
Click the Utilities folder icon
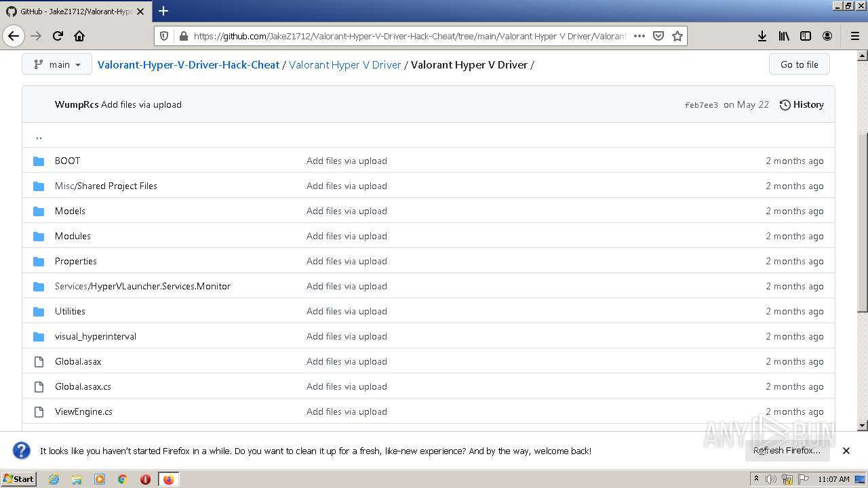pos(39,311)
